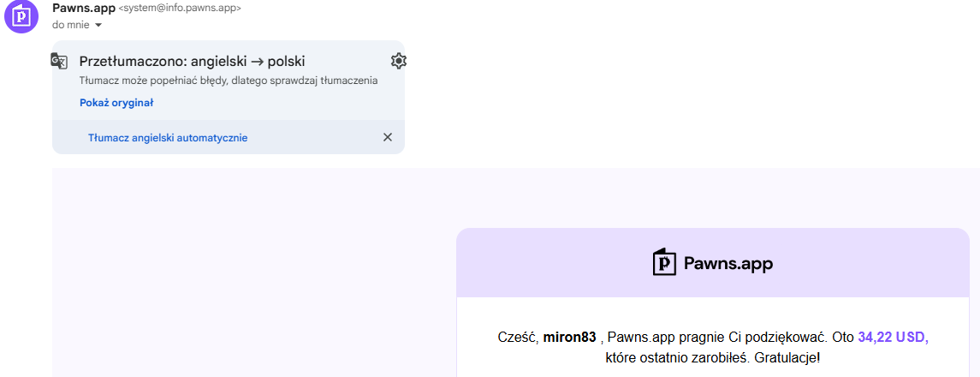
Task: Click the Pawns.app wordmark in email banner
Action: tap(728, 263)
